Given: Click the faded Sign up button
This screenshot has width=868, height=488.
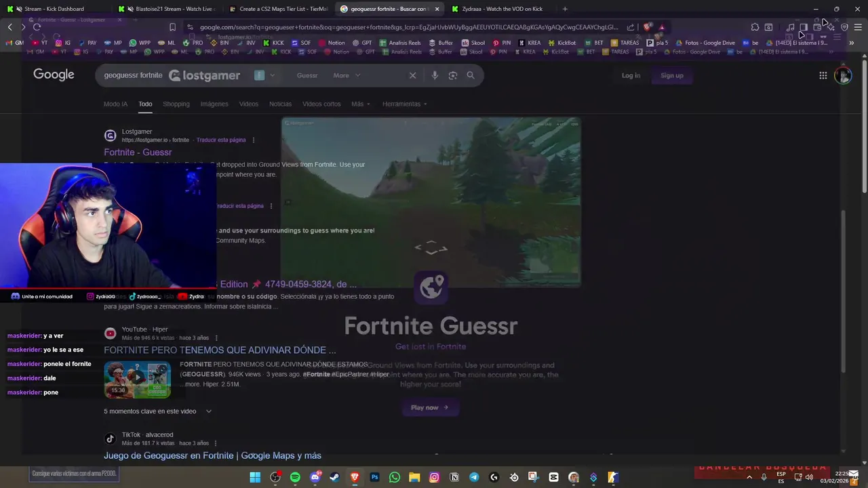Looking at the screenshot, I should (x=672, y=75).
